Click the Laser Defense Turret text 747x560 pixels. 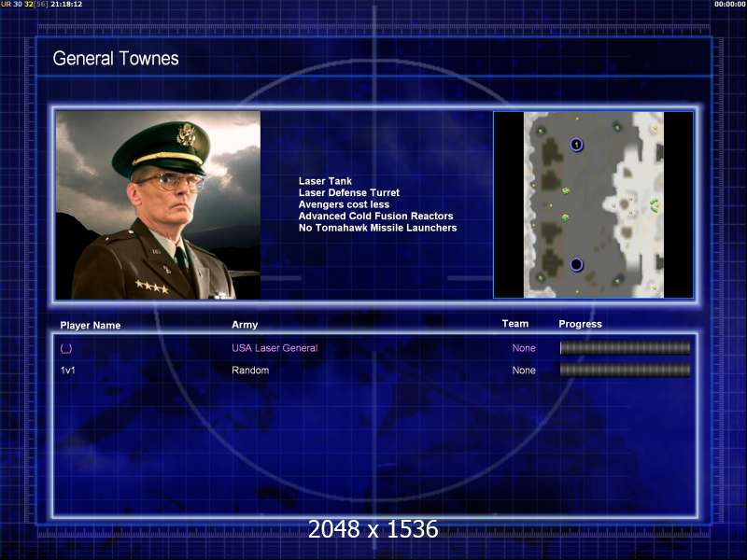(348, 193)
